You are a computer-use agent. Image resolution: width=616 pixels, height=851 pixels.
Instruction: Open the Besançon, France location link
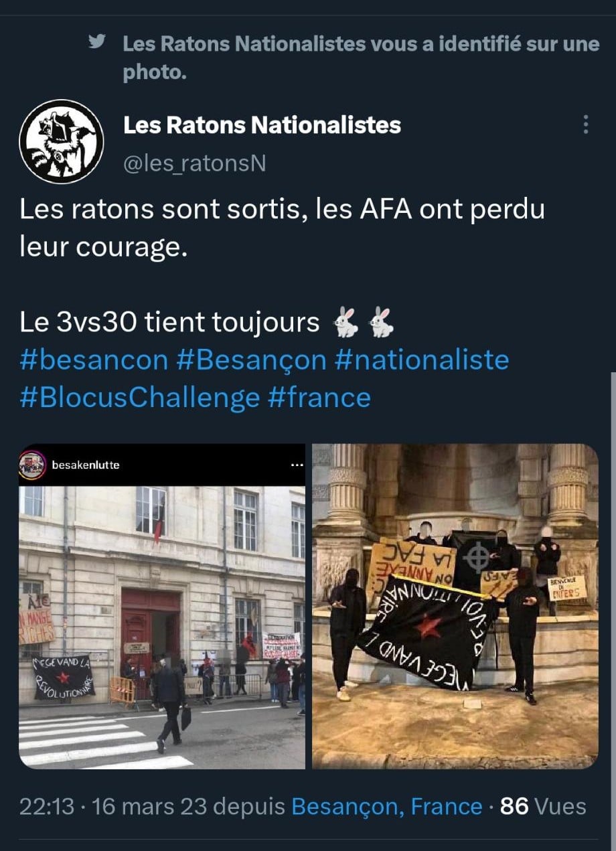click(x=387, y=807)
